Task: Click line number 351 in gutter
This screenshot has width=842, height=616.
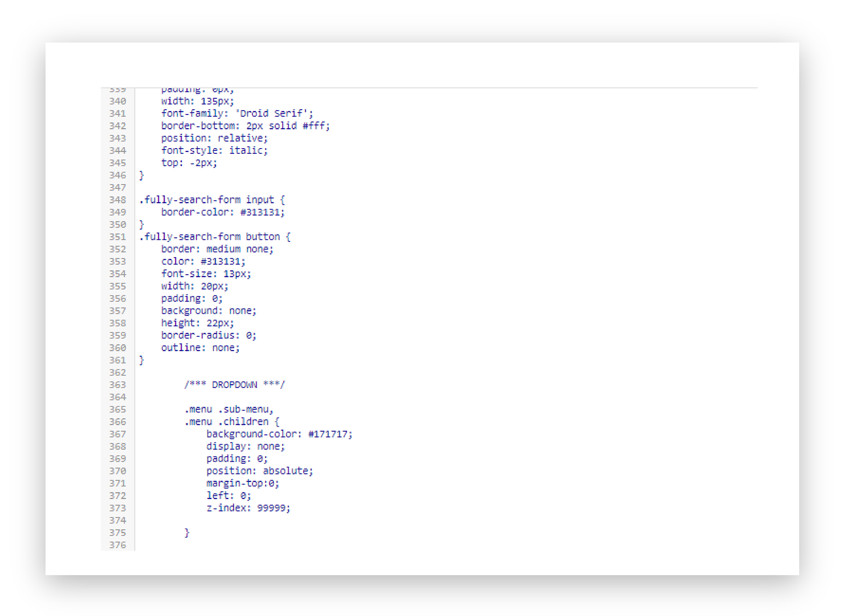Action: (x=118, y=237)
